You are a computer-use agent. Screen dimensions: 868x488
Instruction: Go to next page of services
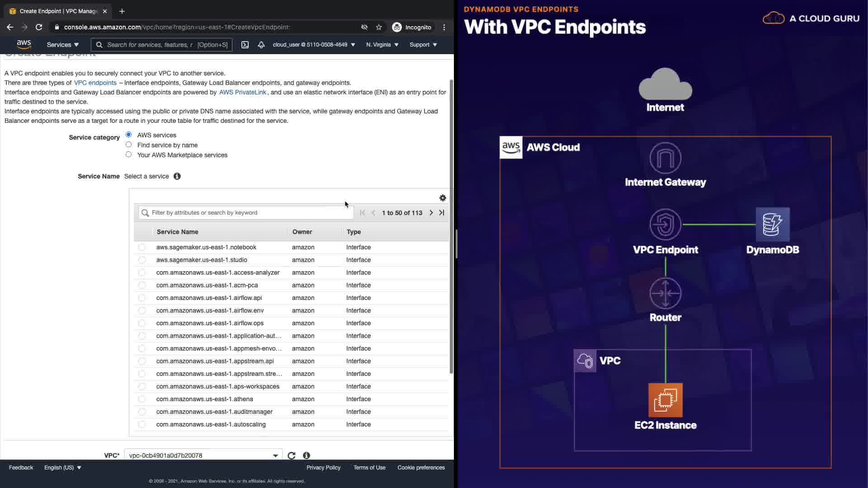pyautogui.click(x=431, y=213)
